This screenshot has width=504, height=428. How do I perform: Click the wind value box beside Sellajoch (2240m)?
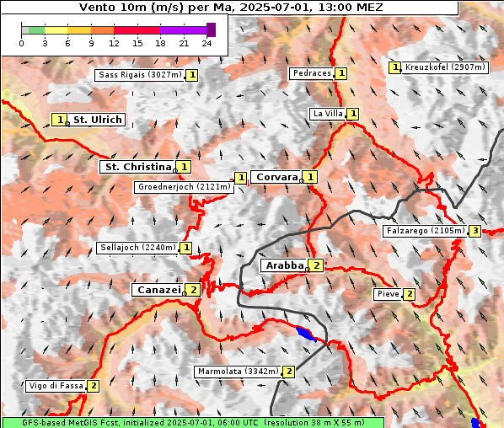(x=185, y=248)
